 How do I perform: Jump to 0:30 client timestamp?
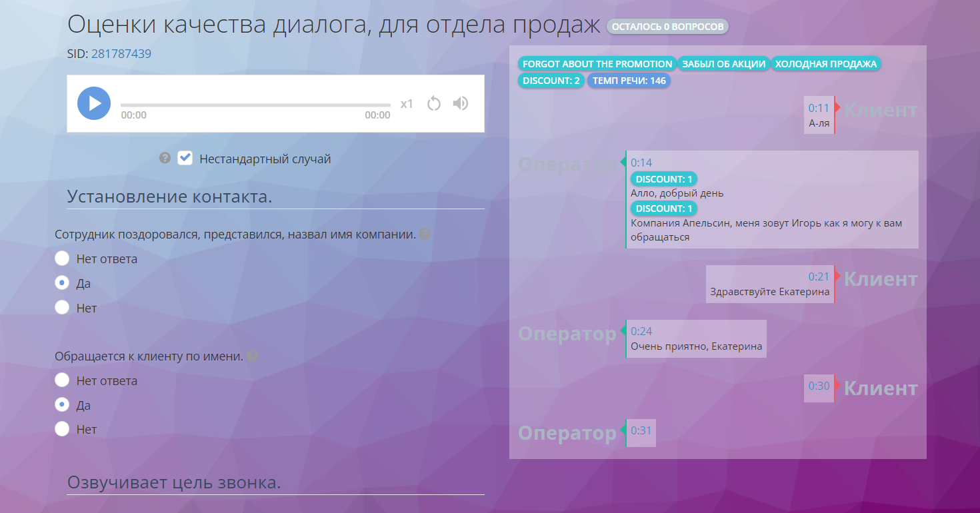point(819,386)
